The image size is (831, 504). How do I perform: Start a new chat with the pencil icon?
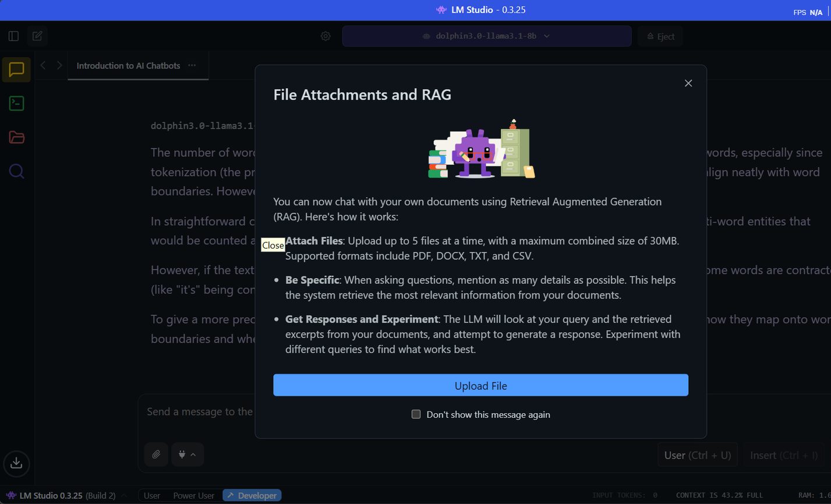click(37, 36)
